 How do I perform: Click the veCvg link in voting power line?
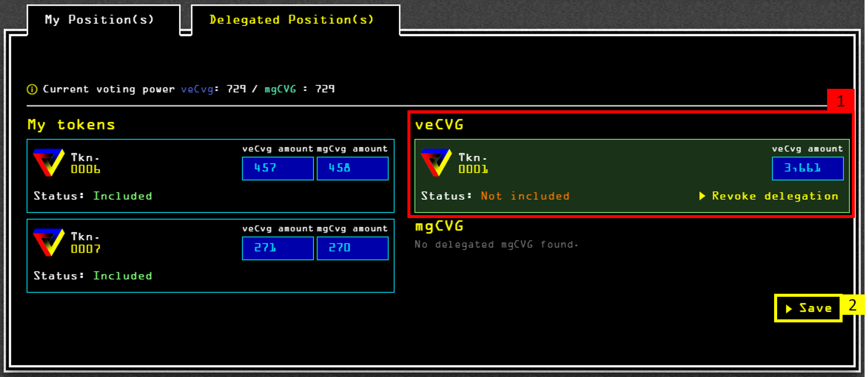click(197, 89)
